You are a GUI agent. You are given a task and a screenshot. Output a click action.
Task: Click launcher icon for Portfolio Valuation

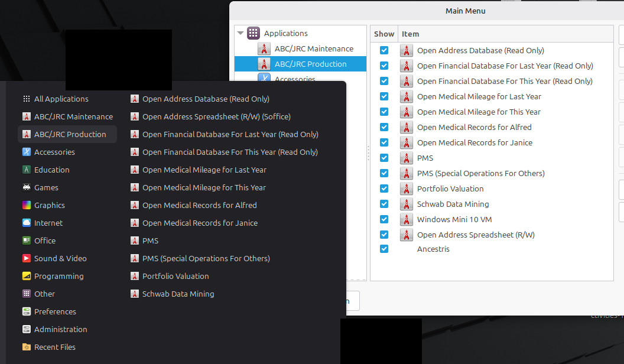(x=135, y=276)
